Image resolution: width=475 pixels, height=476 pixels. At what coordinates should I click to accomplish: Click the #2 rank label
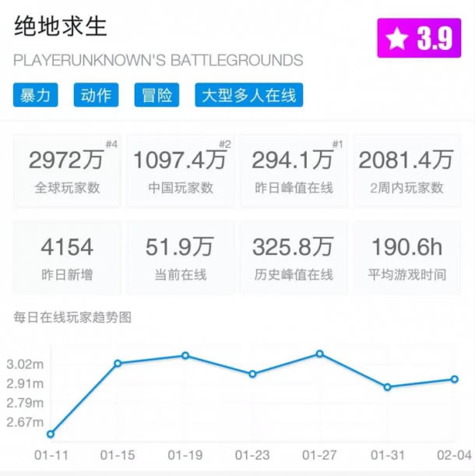[x=225, y=144]
